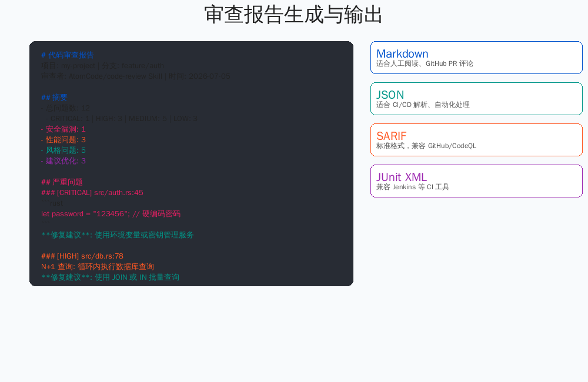Click the 'let password = "123456"' code line
Image resolution: width=588 pixels, height=382 pixels.
click(x=111, y=214)
